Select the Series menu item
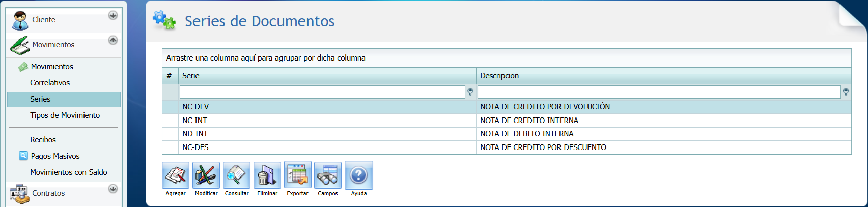The image size is (868, 207). tap(64, 99)
